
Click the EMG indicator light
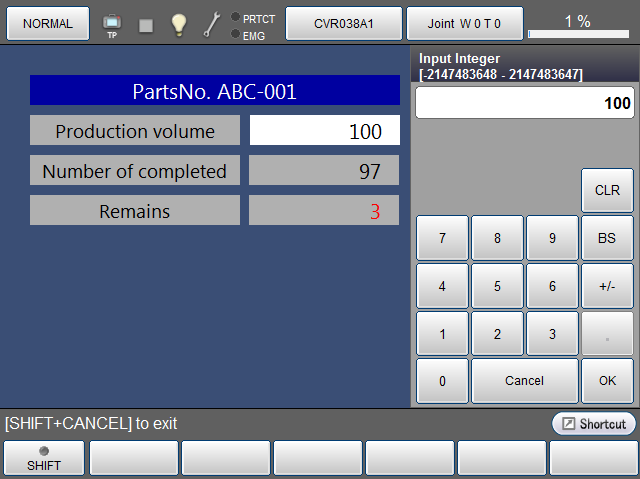[x=235, y=34]
